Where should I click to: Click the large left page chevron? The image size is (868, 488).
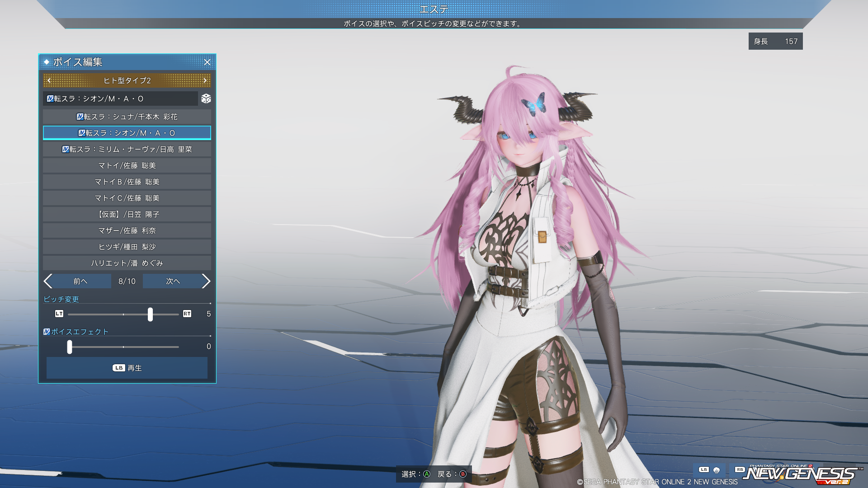tap(48, 281)
